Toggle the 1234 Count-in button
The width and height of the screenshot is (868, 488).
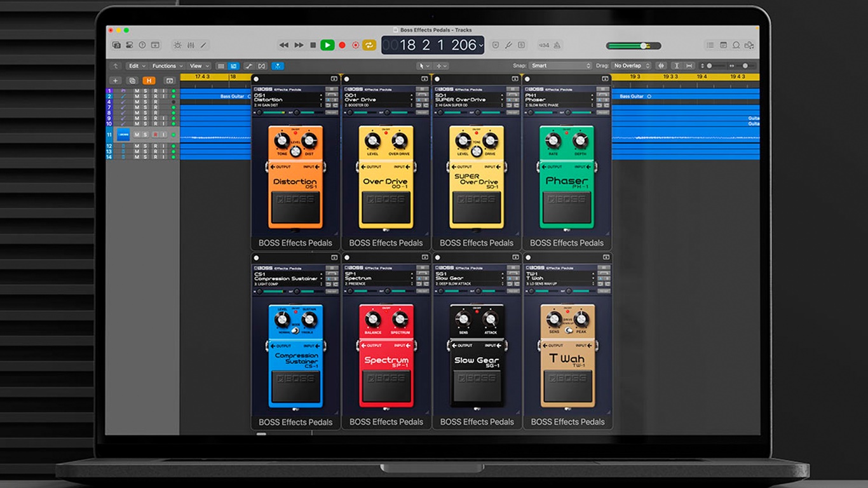(544, 45)
